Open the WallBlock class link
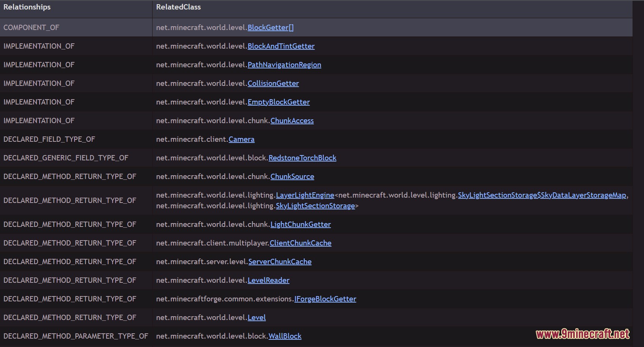Image resolution: width=644 pixels, height=347 pixels. point(285,336)
